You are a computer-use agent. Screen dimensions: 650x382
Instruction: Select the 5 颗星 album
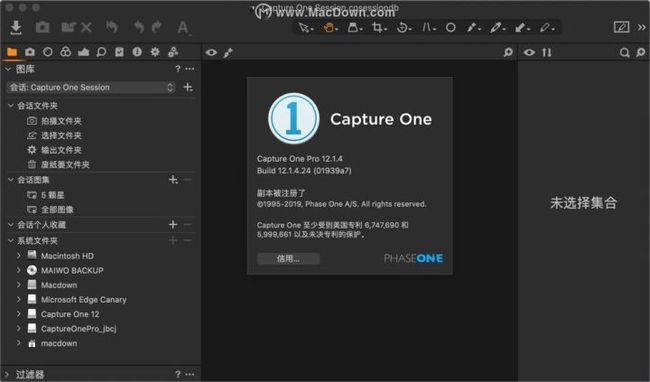(x=52, y=195)
